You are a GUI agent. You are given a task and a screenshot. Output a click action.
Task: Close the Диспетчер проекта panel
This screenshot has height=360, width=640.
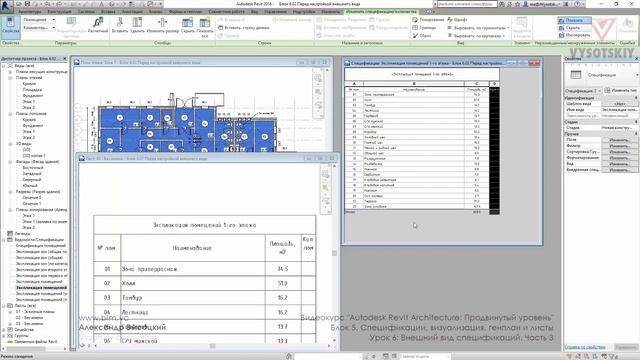click(x=64, y=59)
